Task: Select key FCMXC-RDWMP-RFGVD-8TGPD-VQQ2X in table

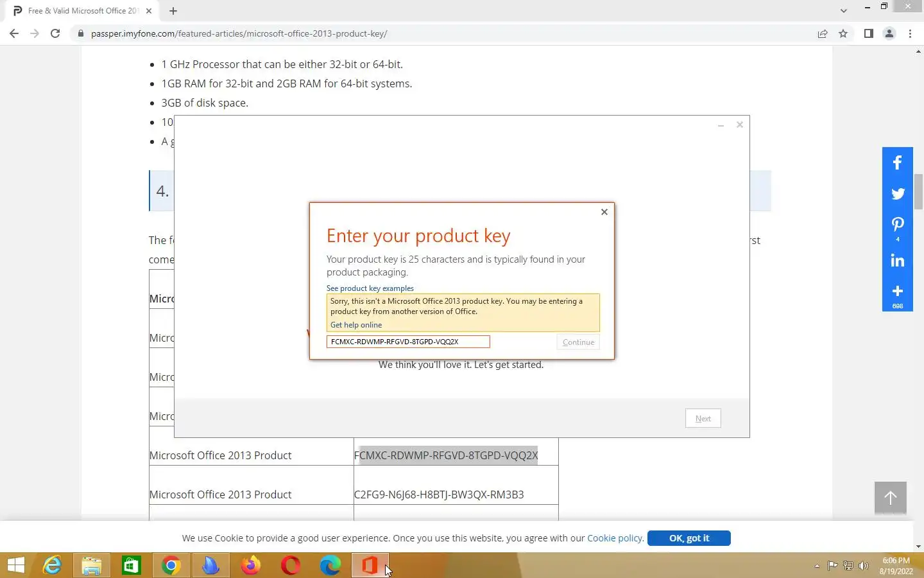Action: point(446,455)
